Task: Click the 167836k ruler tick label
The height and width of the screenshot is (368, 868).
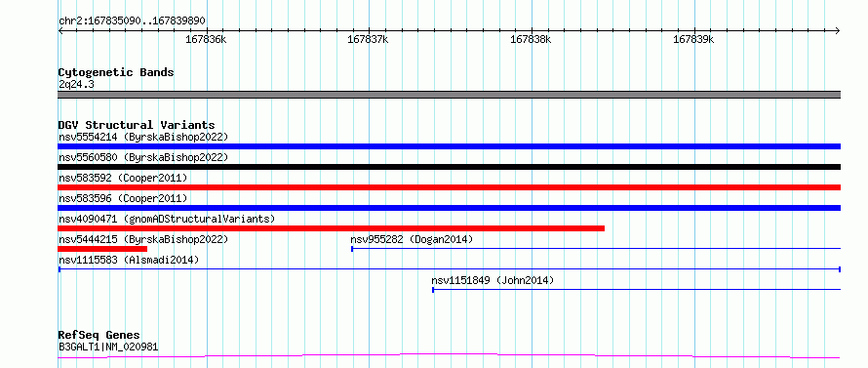Action: click(206, 40)
